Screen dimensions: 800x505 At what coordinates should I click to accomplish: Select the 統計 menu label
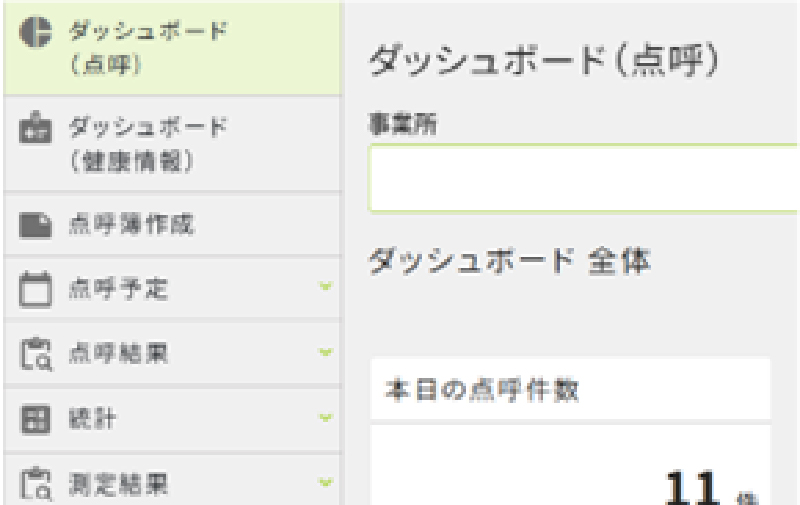pos(92,419)
